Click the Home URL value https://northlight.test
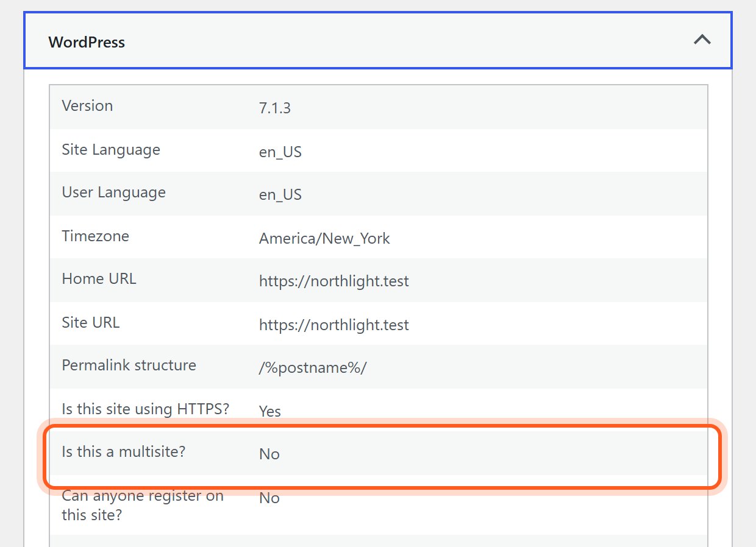This screenshot has height=547, width=756. [x=334, y=281]
